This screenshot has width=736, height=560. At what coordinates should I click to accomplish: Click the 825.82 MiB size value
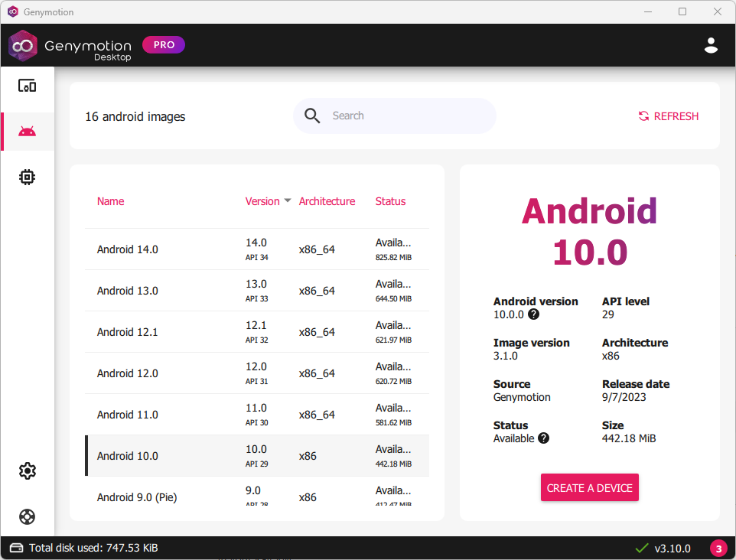tap(393, 257)
